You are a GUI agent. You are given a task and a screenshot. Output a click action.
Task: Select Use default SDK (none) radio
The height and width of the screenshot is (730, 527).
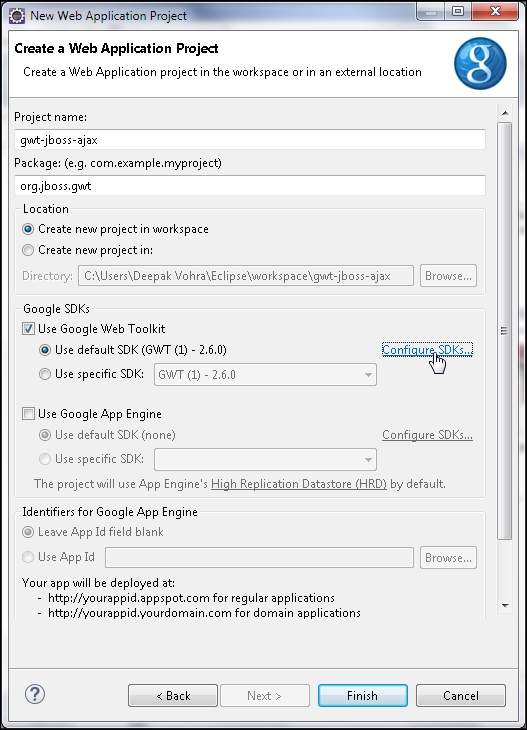45,435
